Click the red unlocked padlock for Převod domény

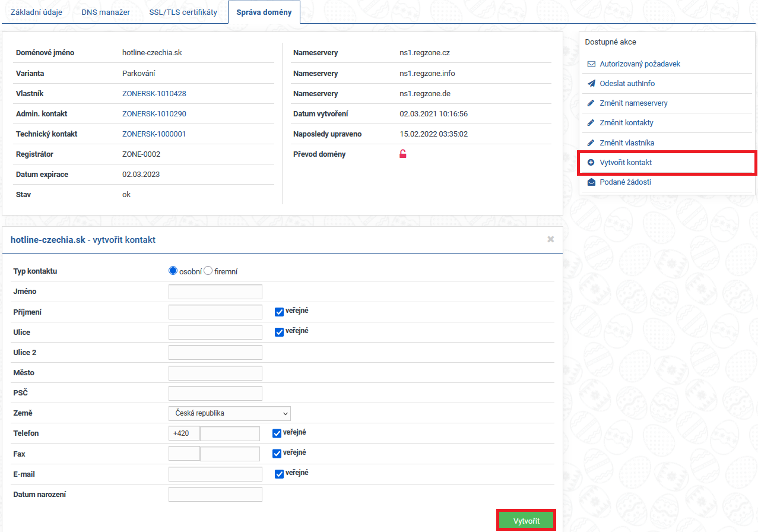tap(403, 154)
